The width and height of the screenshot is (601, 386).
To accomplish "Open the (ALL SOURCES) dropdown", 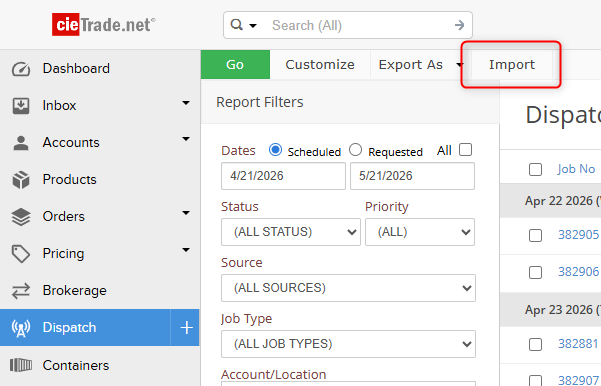I will coord(348,288).
